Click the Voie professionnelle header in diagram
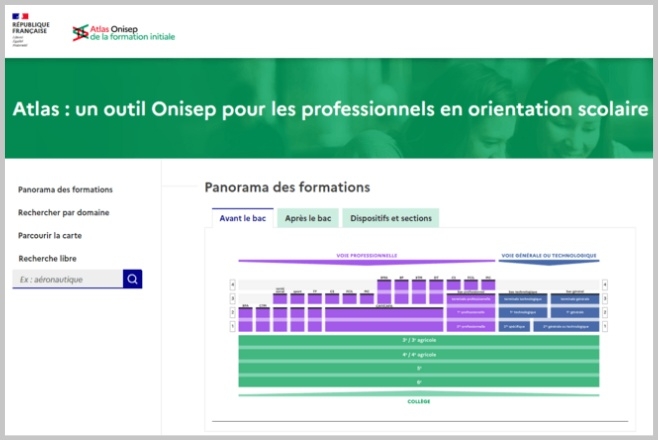 click(x=366, y=255)
